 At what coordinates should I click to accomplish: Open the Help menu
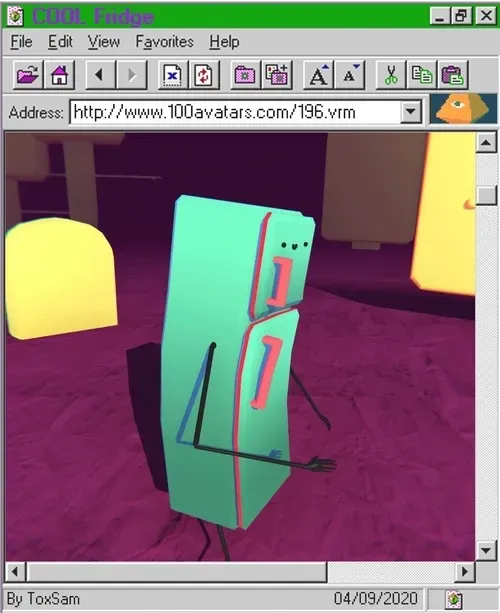tap(224, 41)
